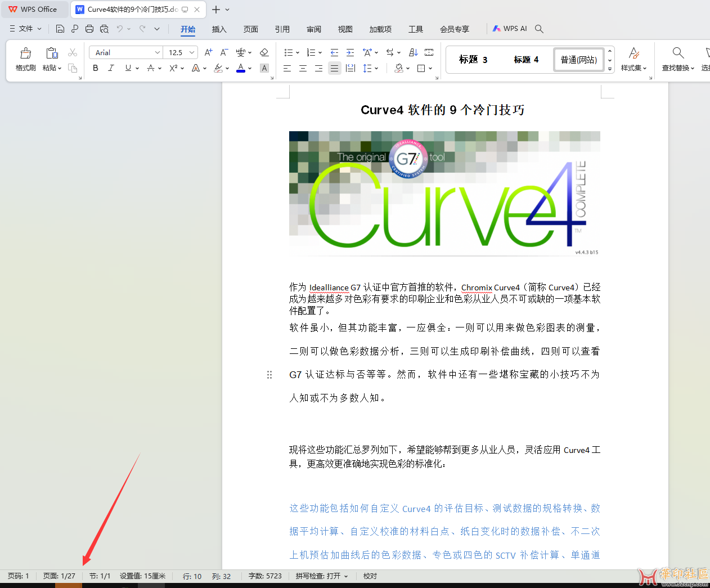Click the Increase Indent icon
Image resolution: width=710 pixels, height=588 pixels.
[350, 52]
